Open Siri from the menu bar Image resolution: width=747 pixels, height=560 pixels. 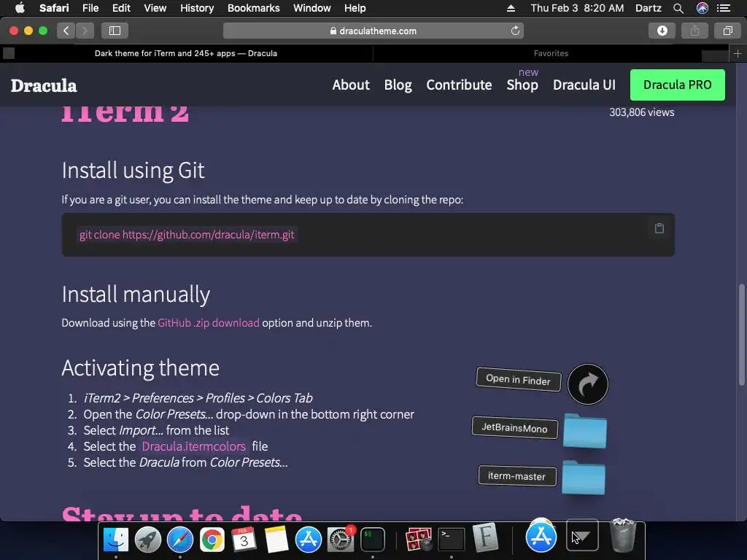pyautogui.click(x=703, y=8)
